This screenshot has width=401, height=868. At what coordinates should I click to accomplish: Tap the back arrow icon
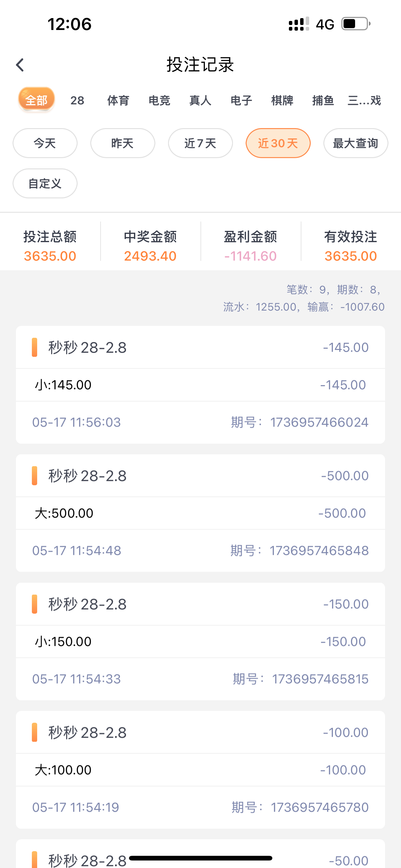tap(20, 65)
